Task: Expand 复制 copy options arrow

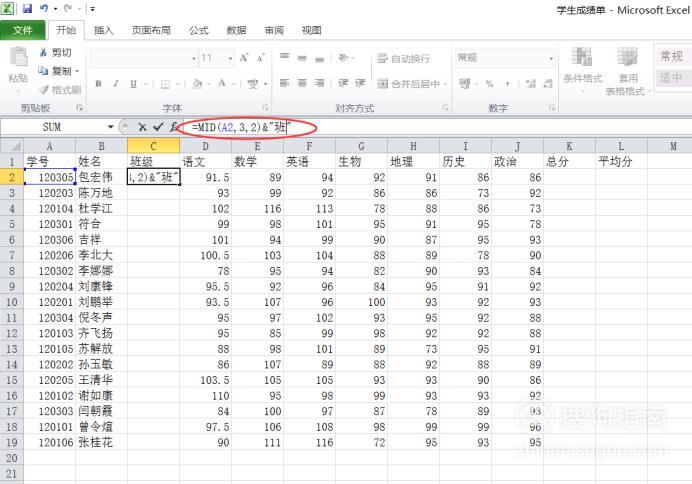Action: click(77, 71)
